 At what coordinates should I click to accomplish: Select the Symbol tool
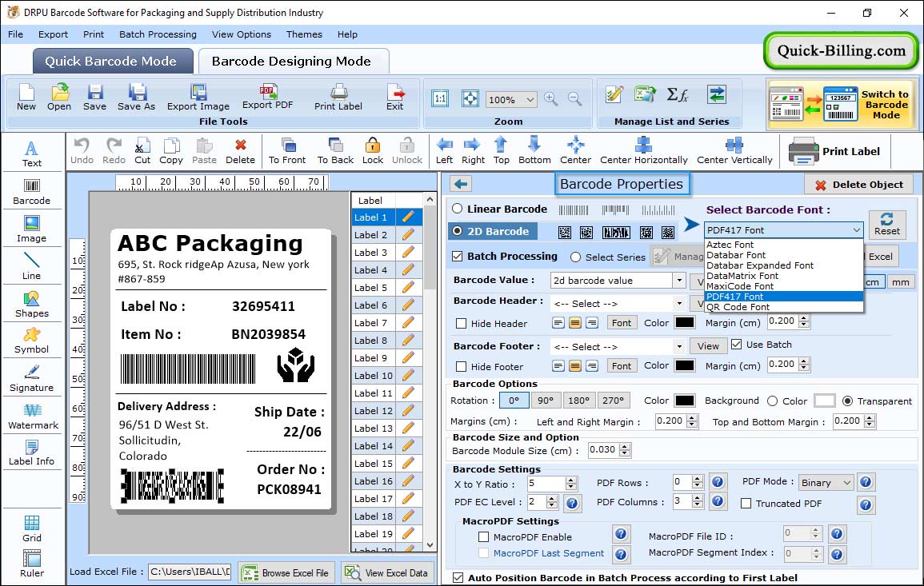pyautogui.click(x=32, y=341)
